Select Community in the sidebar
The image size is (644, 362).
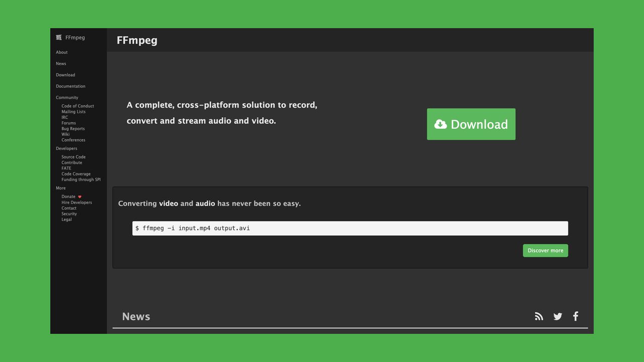(67, 98)
